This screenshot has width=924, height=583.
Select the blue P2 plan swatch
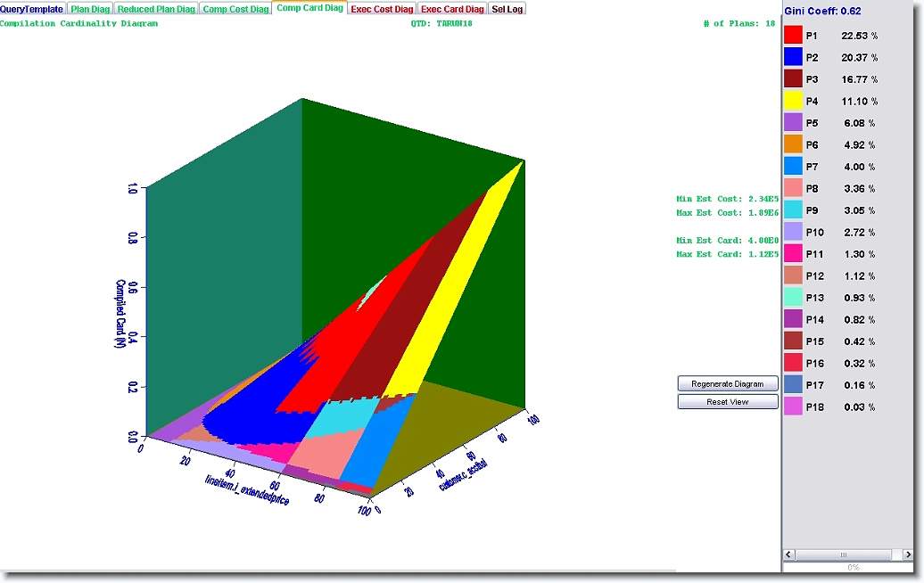pos(794,57)
